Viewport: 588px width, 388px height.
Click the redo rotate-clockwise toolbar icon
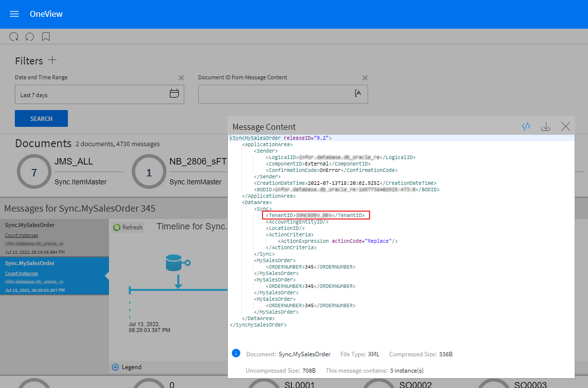[x=14, y=36]
